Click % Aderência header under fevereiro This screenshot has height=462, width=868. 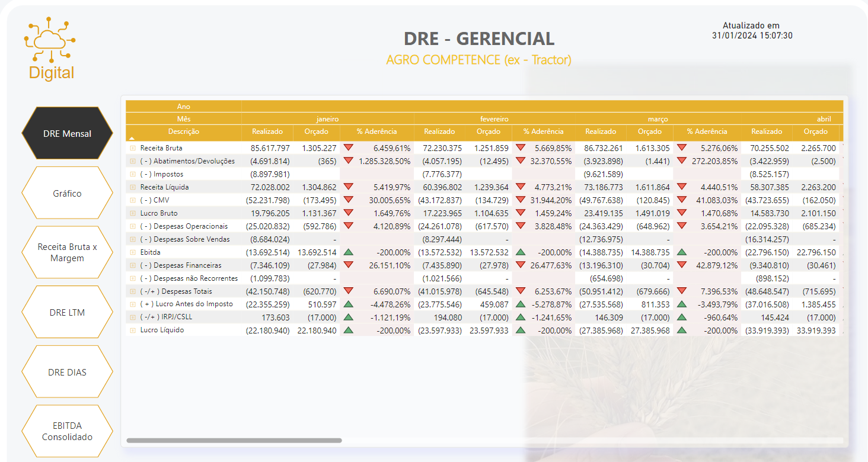coord(543,131)
